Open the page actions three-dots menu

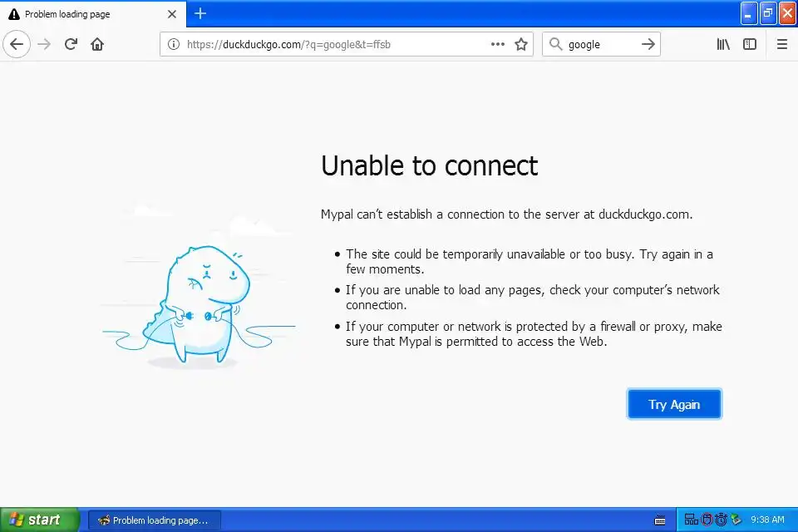[498, 44]
